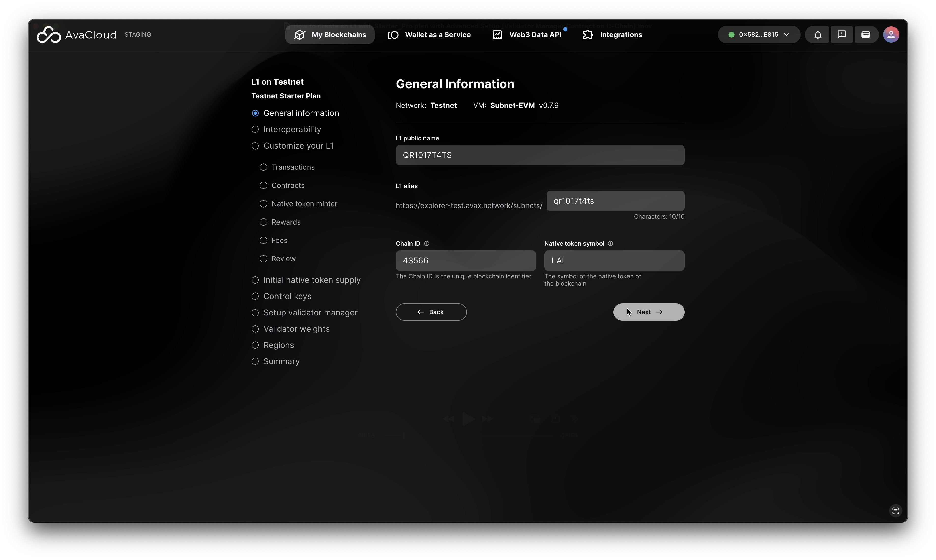Open the user profile avatar

[891, 35]
